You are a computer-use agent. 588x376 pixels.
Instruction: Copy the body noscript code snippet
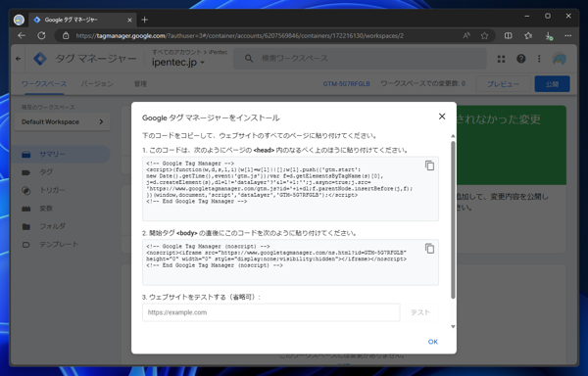click(x=430, y=249)
